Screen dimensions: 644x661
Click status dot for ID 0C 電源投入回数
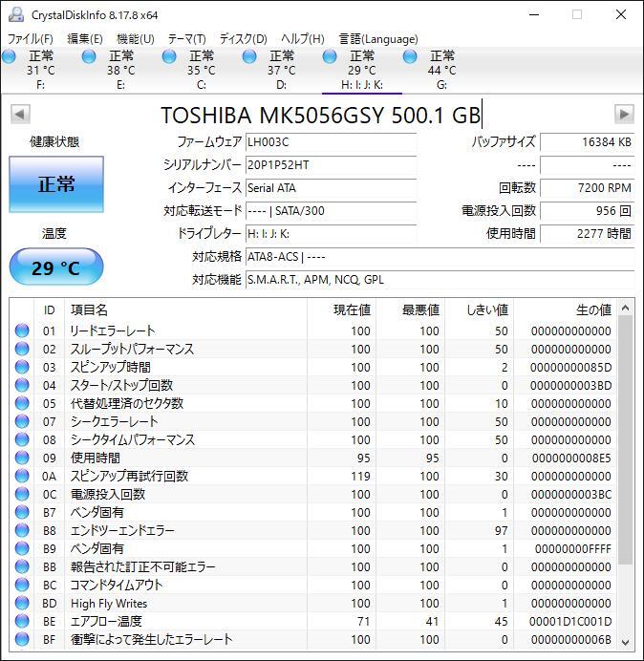[22, 494]
